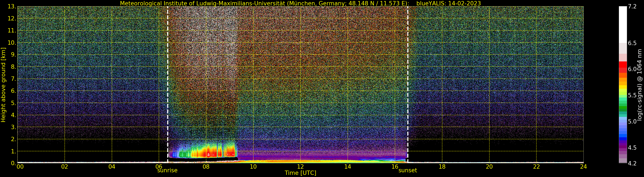Click the height tick label 10. on height axis
Image resolution: width=644 pixels, height=177 pixels.
(12, 43)
